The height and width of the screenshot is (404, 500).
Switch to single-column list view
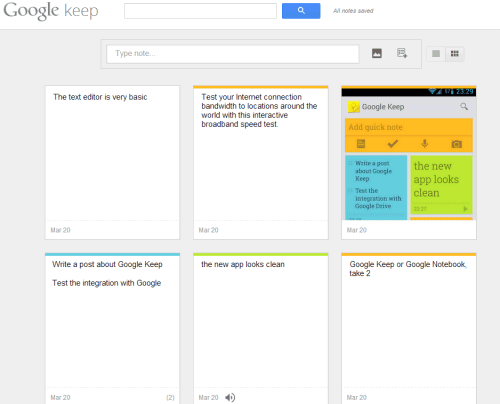click(436, 54)
